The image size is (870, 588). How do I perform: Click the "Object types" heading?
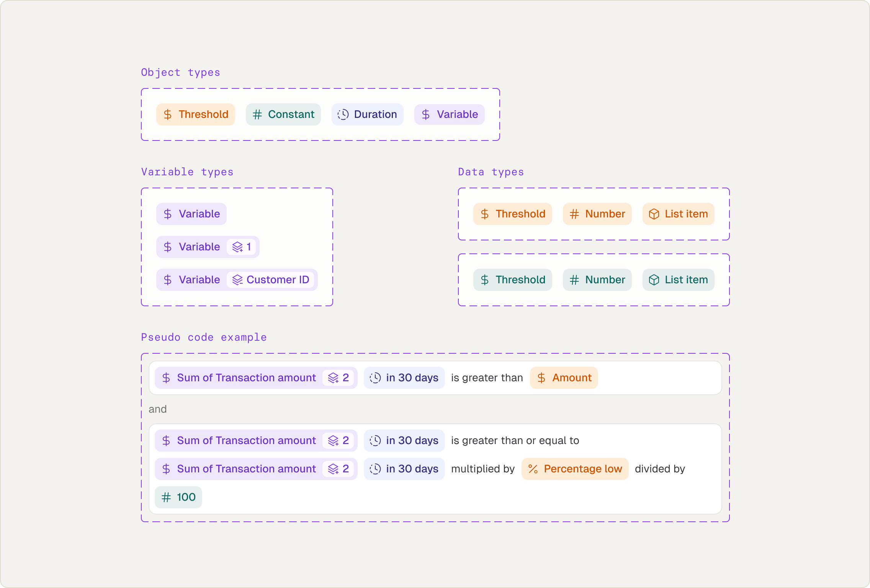181,72
